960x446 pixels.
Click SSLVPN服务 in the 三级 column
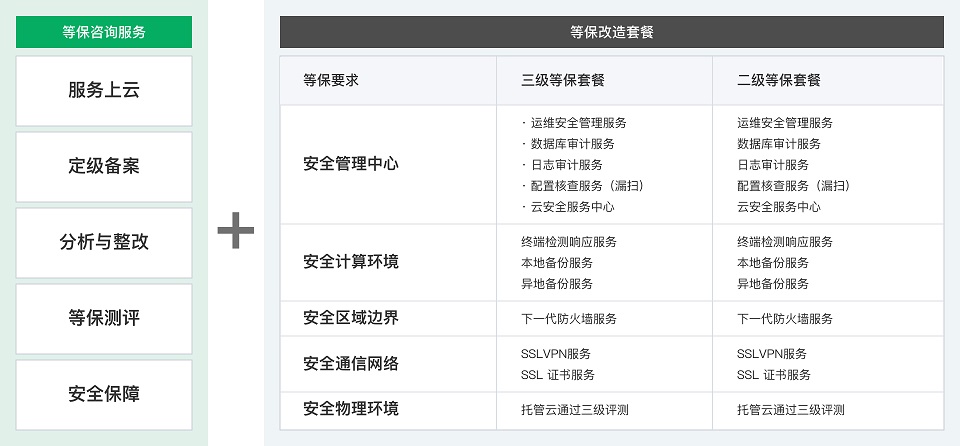click(556, 354)
